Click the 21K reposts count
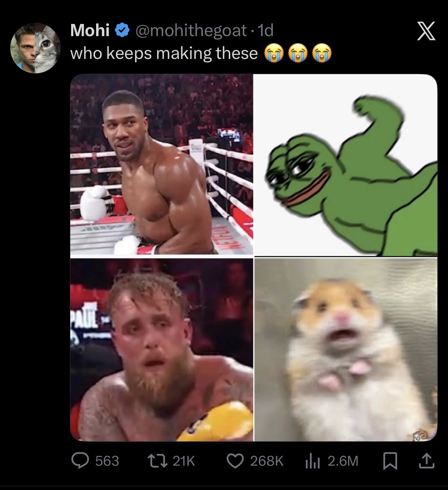The width and height of the screenshot is (448, 490). [184, 461]
